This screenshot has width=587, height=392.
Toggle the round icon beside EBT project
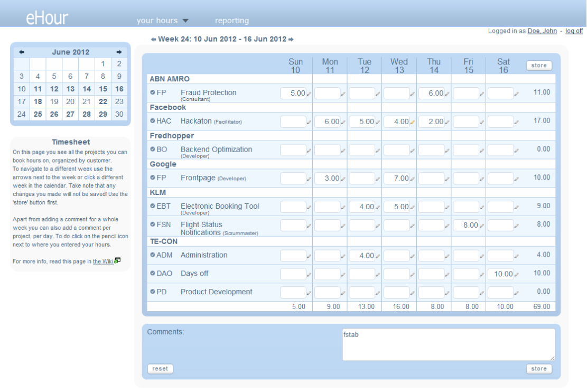coord(153,206)
